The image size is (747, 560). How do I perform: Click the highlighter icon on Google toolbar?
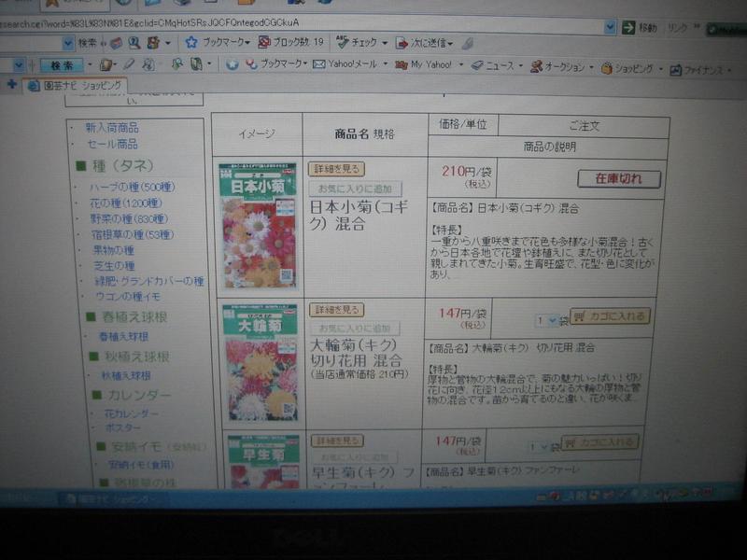tap(468, 44)
